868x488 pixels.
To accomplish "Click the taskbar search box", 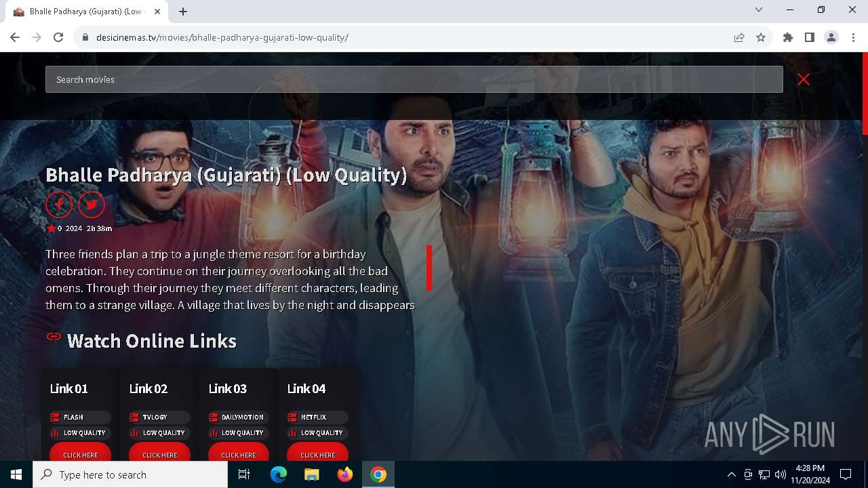I will click(130, 474).
